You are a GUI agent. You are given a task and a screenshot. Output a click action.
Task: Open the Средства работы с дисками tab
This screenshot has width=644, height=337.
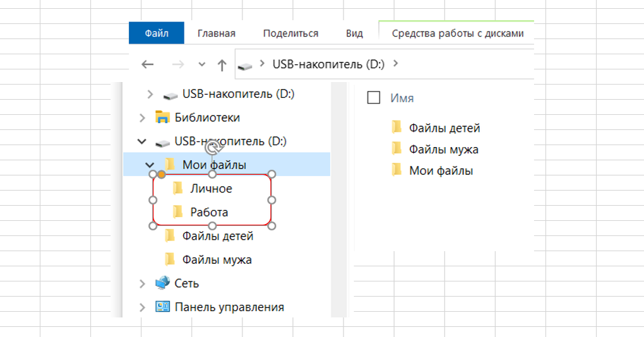(458, 33)
